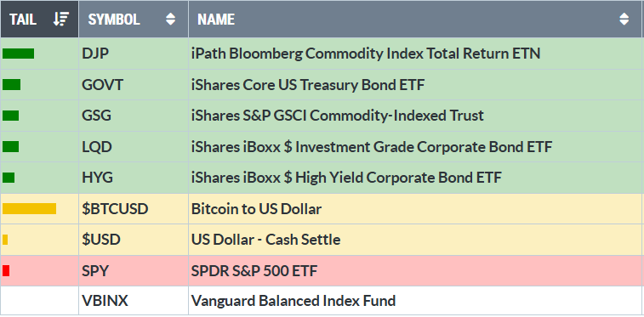Open the DJP symbol
This screenshot has height=317, width=644.
tap(95, 54)
